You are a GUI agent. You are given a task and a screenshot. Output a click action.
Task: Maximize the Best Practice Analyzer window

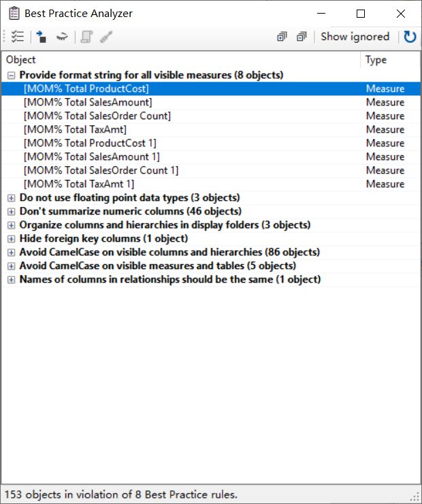(361, 14)
